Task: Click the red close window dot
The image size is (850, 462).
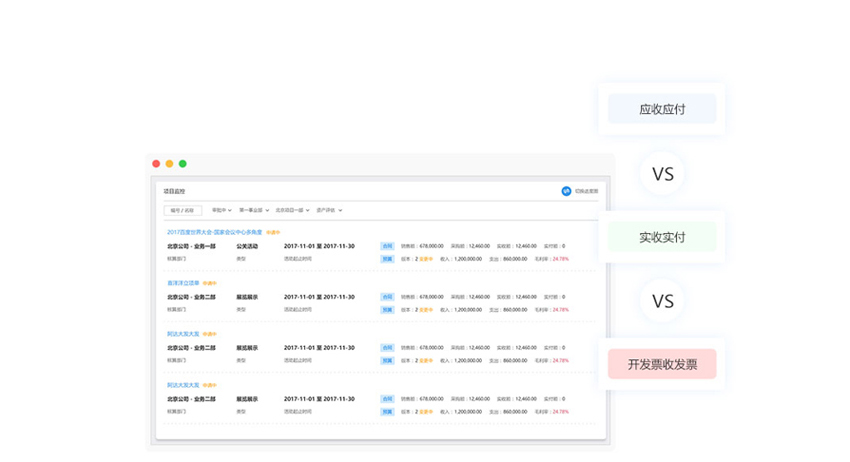Action: pos(156,164)
